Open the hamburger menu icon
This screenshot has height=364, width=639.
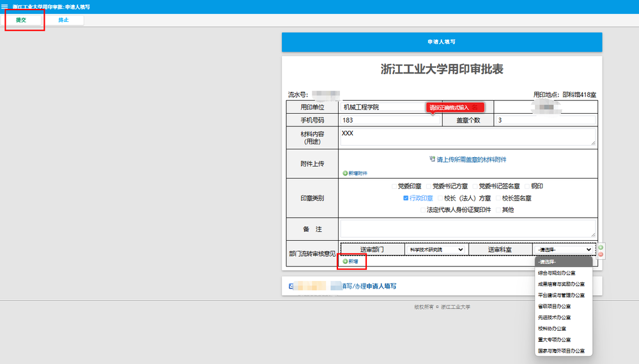(x=5, y=6)
